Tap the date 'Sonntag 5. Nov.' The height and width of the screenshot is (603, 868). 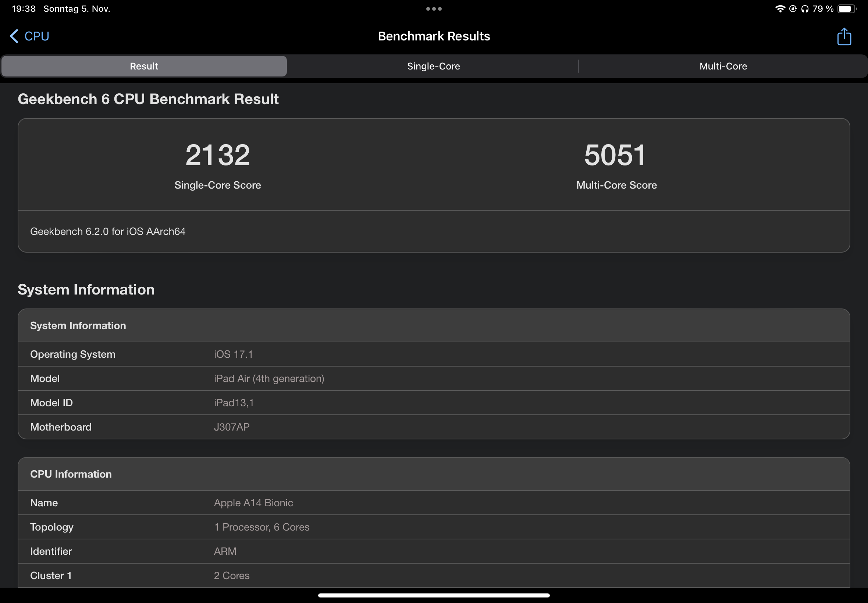77,9
